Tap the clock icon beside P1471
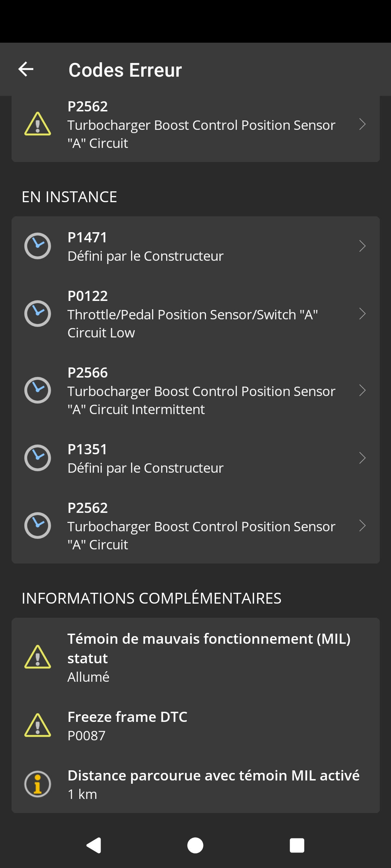391x868 pixels. [38, 246]
